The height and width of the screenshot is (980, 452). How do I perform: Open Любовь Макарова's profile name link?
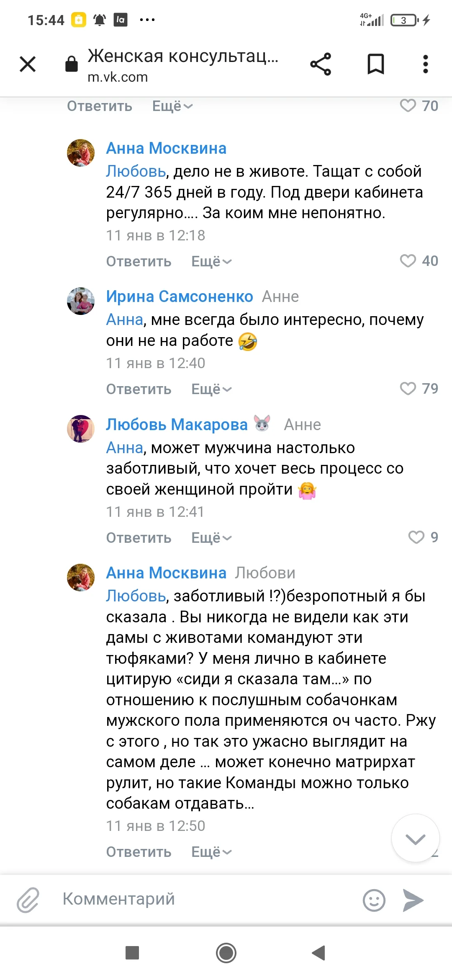[177, 425]
